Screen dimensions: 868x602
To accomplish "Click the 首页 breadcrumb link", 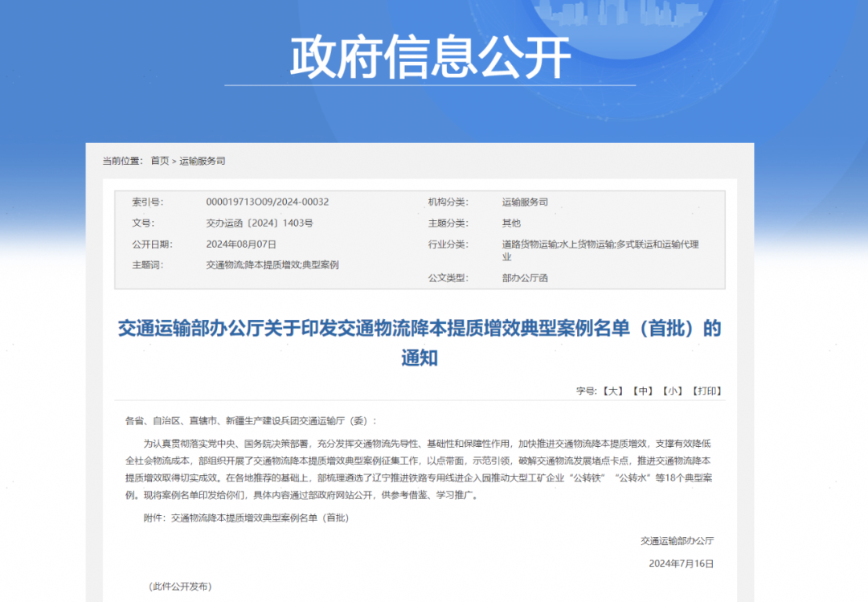I will click(160, 161).
